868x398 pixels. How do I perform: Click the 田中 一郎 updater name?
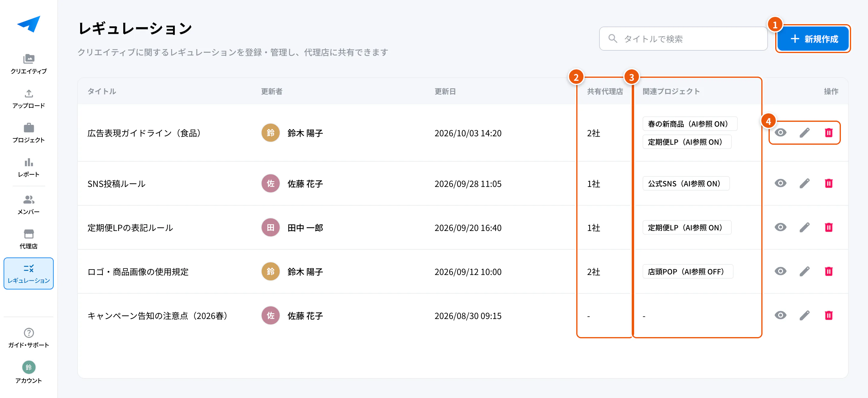pos(305,228)
